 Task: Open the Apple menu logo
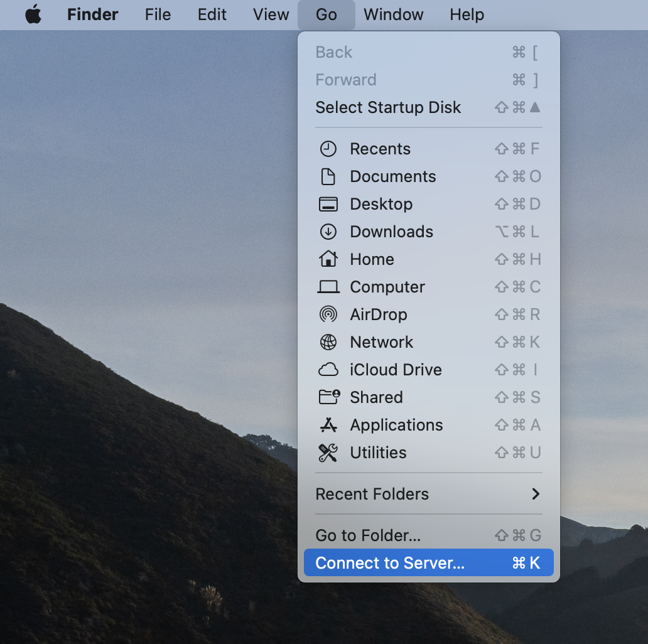pos(33,14)
